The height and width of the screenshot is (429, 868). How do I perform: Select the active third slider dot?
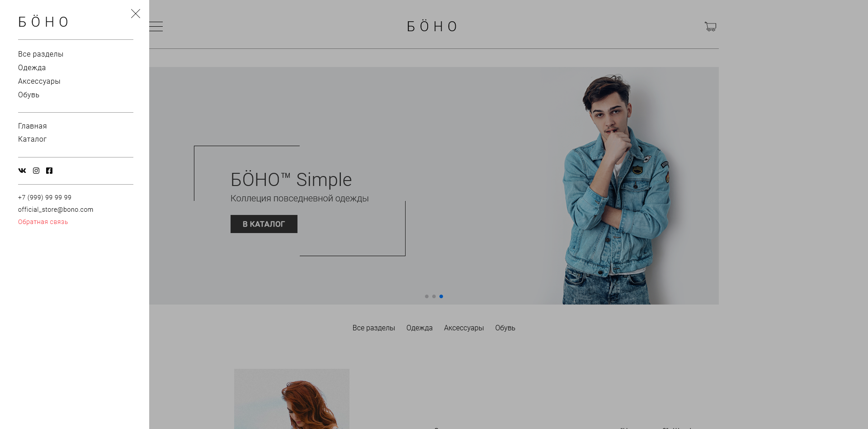point(441,296)
